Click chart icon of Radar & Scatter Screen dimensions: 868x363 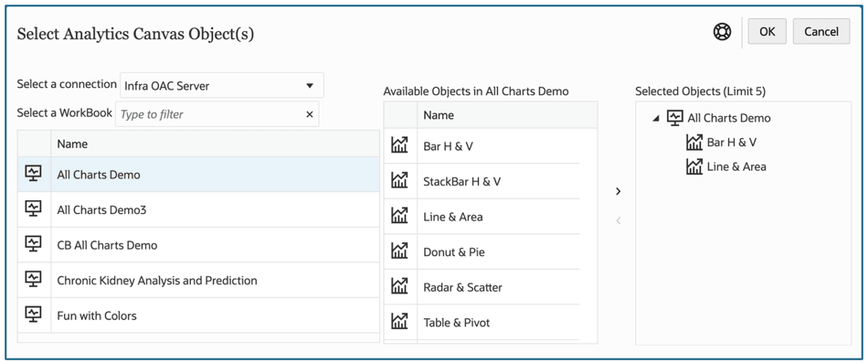(x=399, y=287)
